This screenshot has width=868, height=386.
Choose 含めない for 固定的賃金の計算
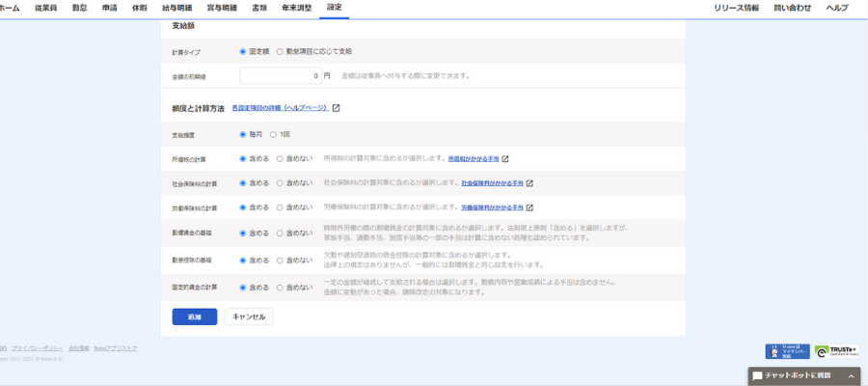[281, 288]
